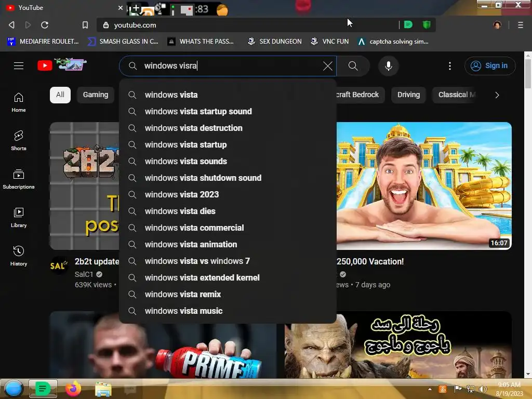Click the Windows Start orb
Image resolution: width=532 pixels, height=399 pixels.
(14, 389)
